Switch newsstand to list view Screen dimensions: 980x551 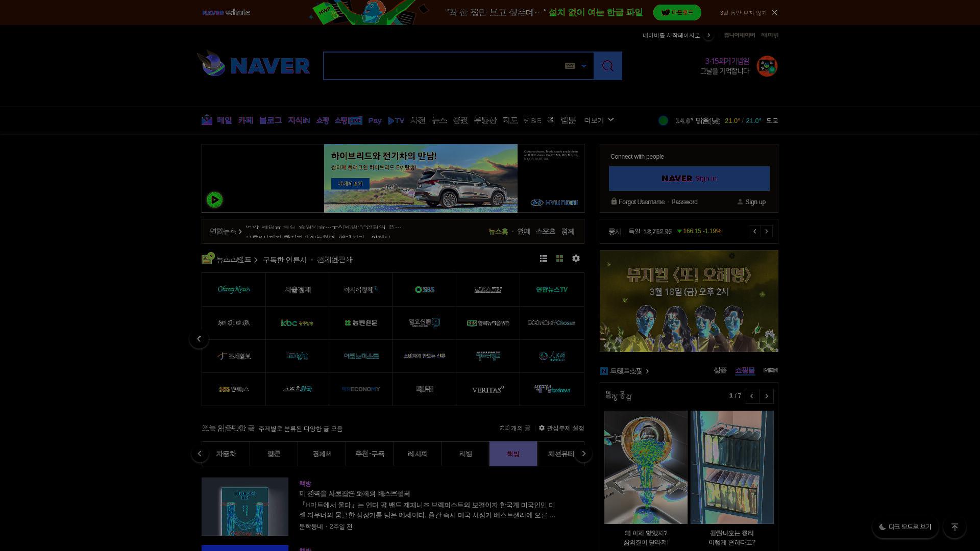point(544,259)
